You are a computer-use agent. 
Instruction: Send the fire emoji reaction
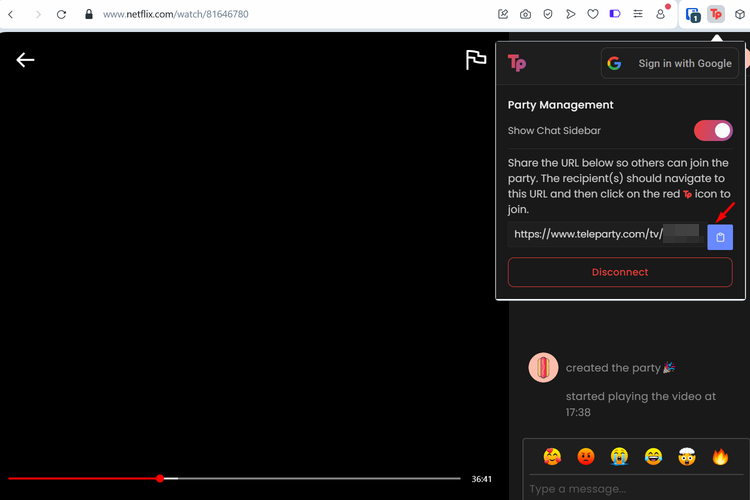pyautogui.click(x=720, y=456)
